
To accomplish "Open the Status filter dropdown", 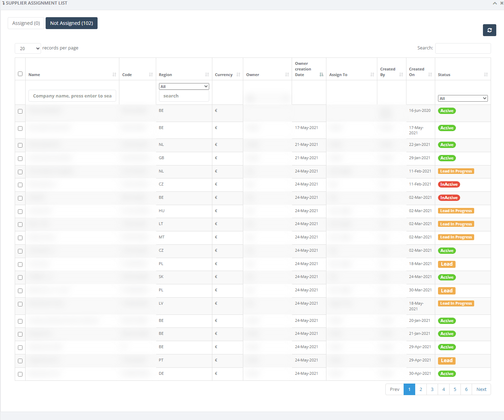I will coord(463,99).
